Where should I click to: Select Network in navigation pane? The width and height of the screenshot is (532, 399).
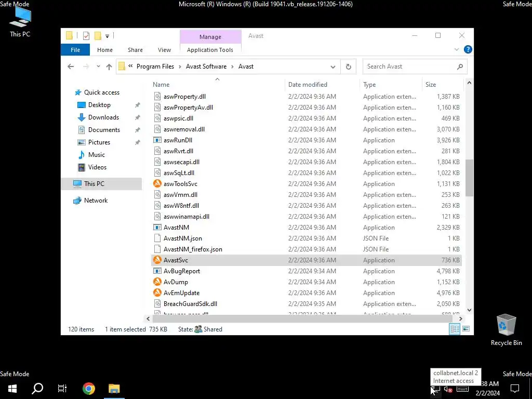tap(96, 200)
